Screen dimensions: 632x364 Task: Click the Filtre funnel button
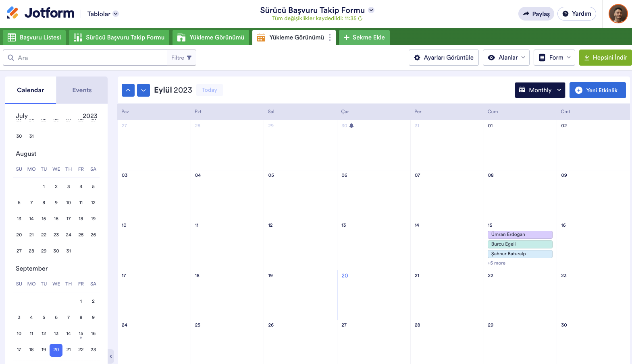181,58
